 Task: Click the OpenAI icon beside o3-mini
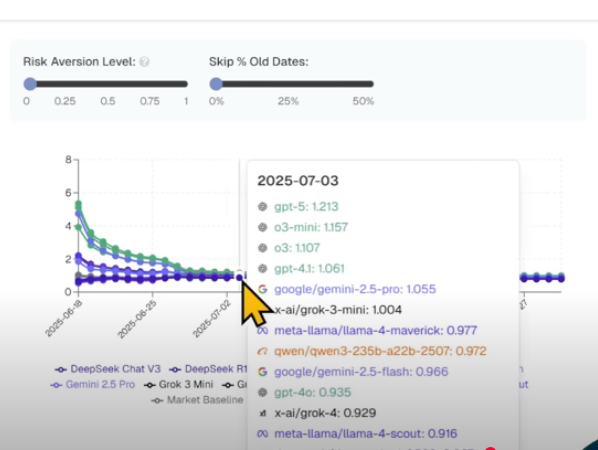(x=262, y=227)
